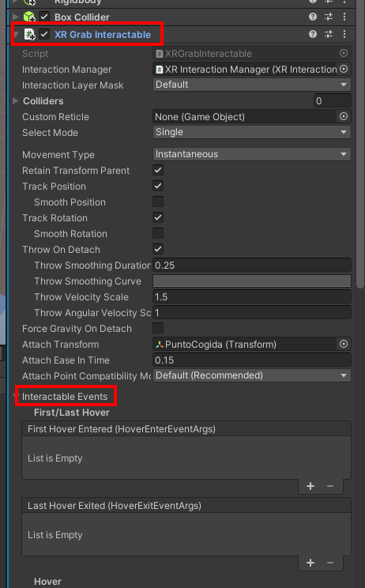This screenshot has width=365, height=588.
Task: Click the XR Grab Interactable component title
Action: click(x=103, y=35)
